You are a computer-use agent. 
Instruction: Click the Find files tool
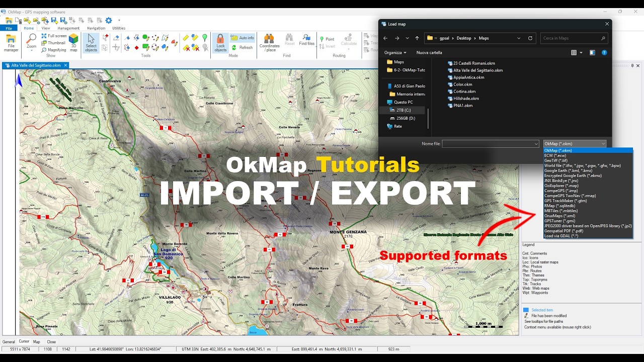tap(306, 40)
